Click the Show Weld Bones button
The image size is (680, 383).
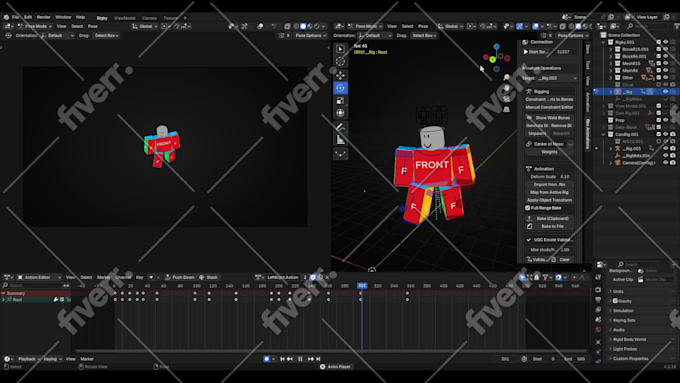pos(549,118)
